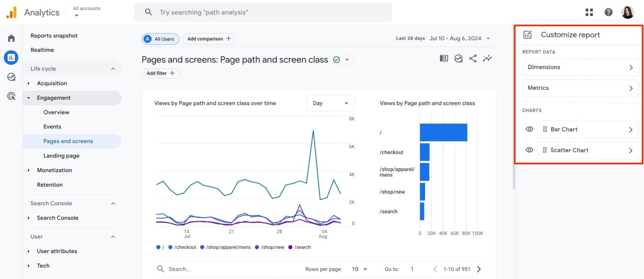This screenshot has height=279, width=644.
Task: Click the Add comparison button
Action: click(x=208, y=39)
